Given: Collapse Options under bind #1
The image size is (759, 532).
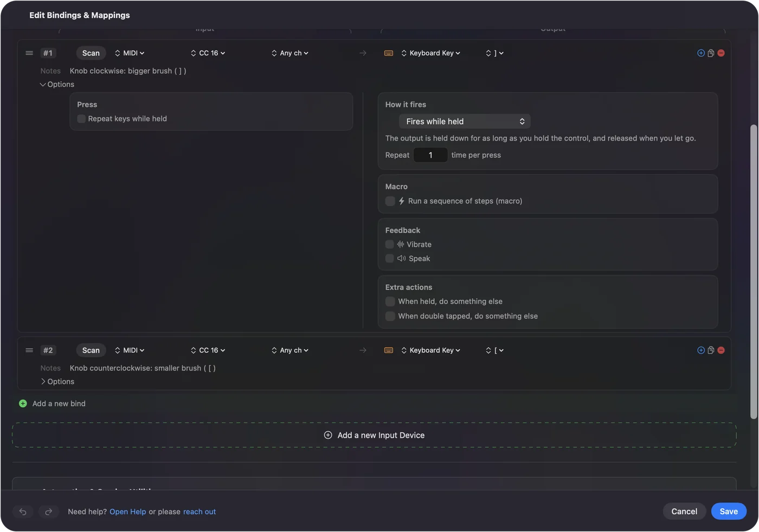Looking at the screenshot, I should tap(57, 85).
